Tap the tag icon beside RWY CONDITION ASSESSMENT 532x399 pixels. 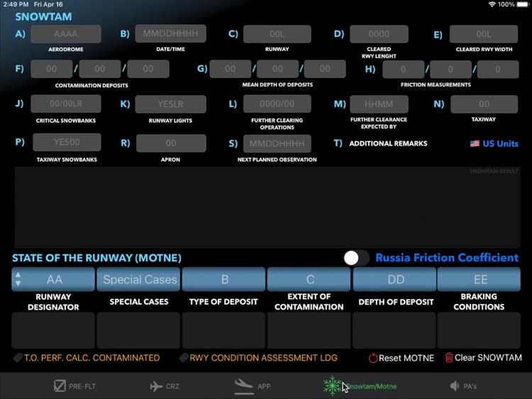click(x=183, y=358)
